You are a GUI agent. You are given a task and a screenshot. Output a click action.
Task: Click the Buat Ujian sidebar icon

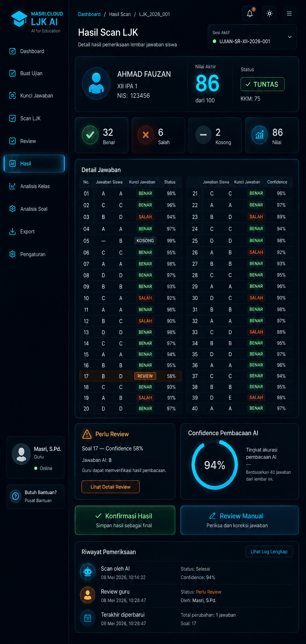click(12, 73)
